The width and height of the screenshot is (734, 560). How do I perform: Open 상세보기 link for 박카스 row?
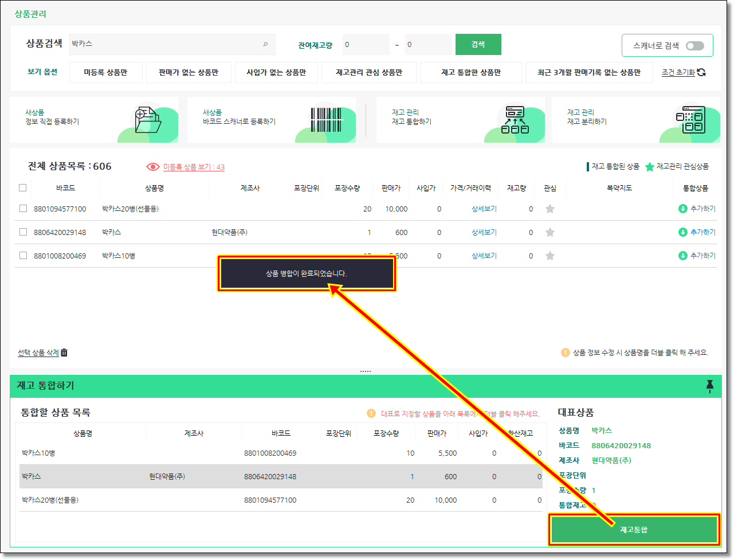(x=484, y=232)
